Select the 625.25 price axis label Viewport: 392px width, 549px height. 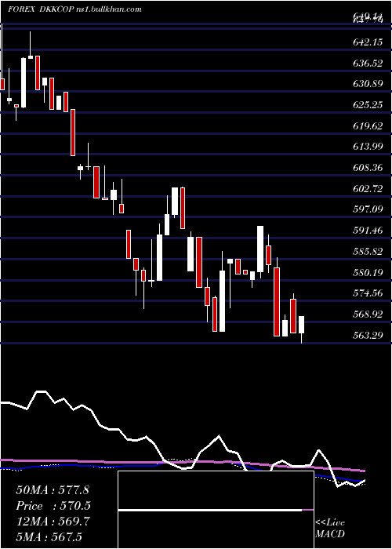point(368,104)
